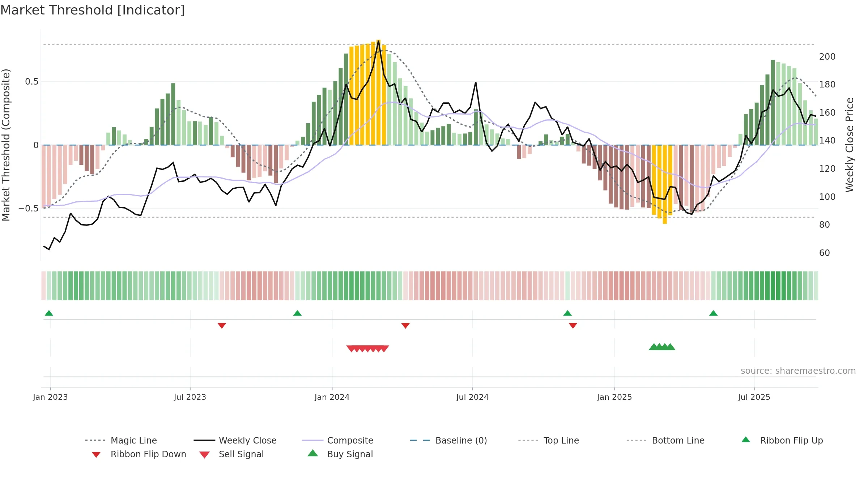
Task: Toggle the Baseline (0) legend entry
Action: pos(448,440)
